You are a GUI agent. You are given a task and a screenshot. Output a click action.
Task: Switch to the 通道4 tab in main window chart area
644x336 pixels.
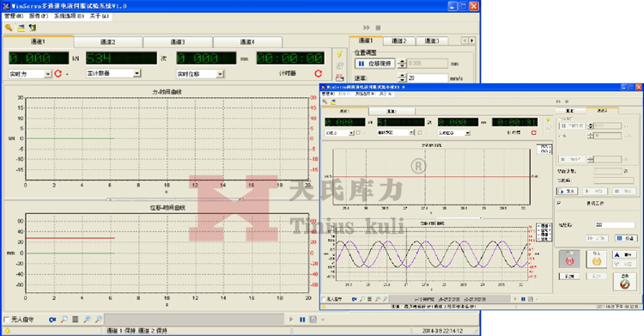pyautogui.click(x=247, y=42)
